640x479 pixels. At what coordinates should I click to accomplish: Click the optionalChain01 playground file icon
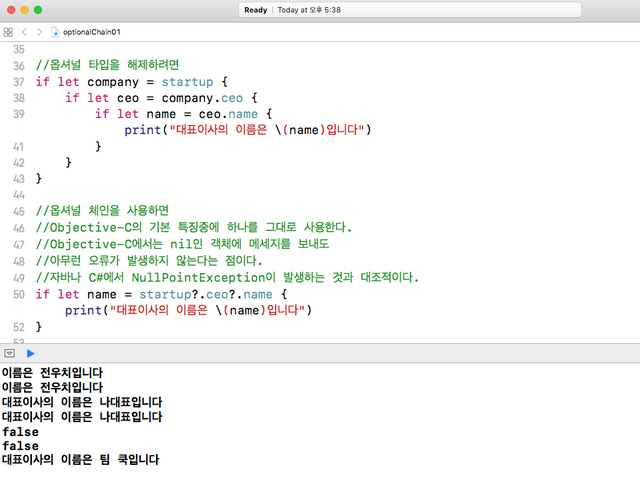click(55, 32)
